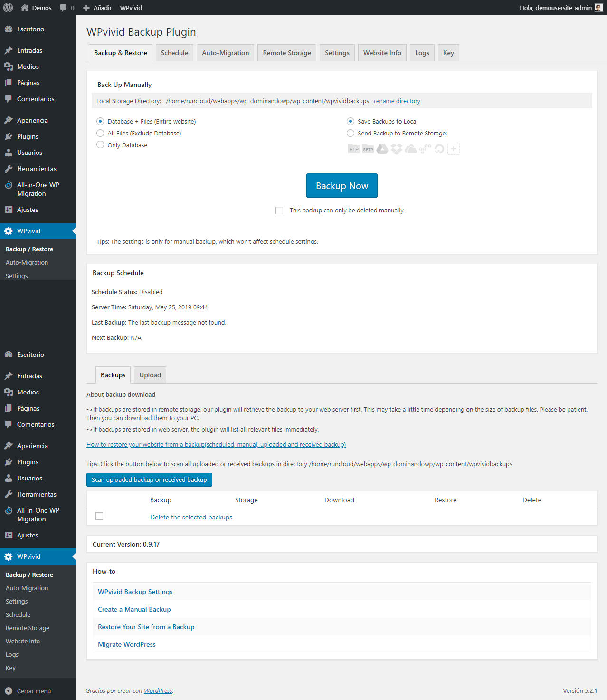Open the Auto-Migration tab
607x700 pixels.
coord(226,53)
